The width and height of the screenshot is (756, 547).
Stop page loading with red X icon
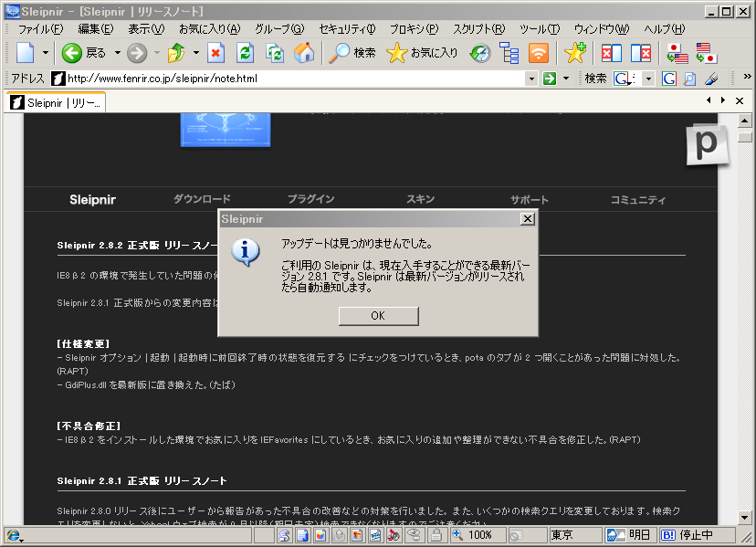click(x=215, y=53)
